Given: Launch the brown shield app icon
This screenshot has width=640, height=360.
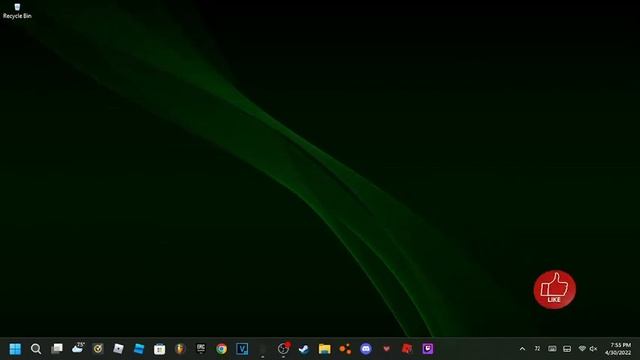Looking at the screenshot, I should pyautogui.click(x=180, y=349).
